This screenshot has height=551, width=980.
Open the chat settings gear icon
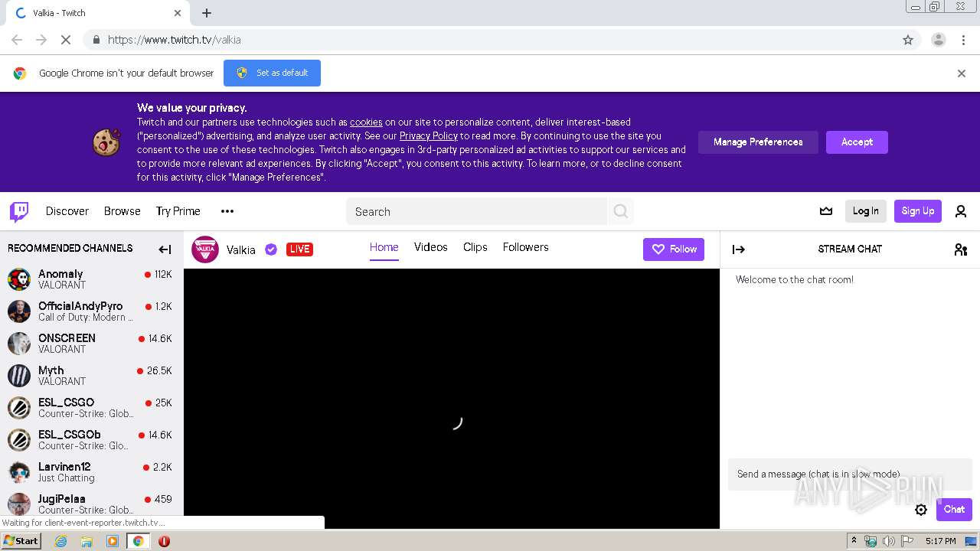click(921, 510)
